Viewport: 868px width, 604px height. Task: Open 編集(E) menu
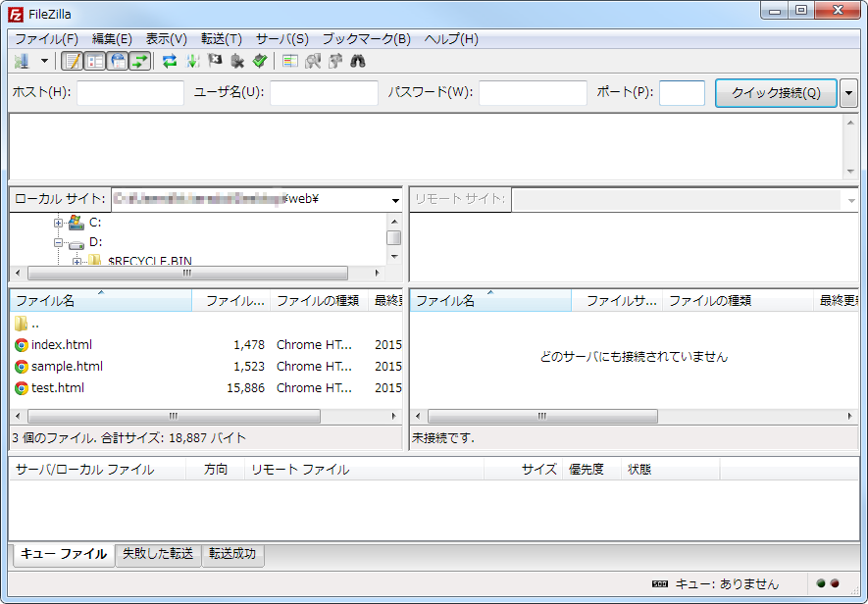pos(112,39)
